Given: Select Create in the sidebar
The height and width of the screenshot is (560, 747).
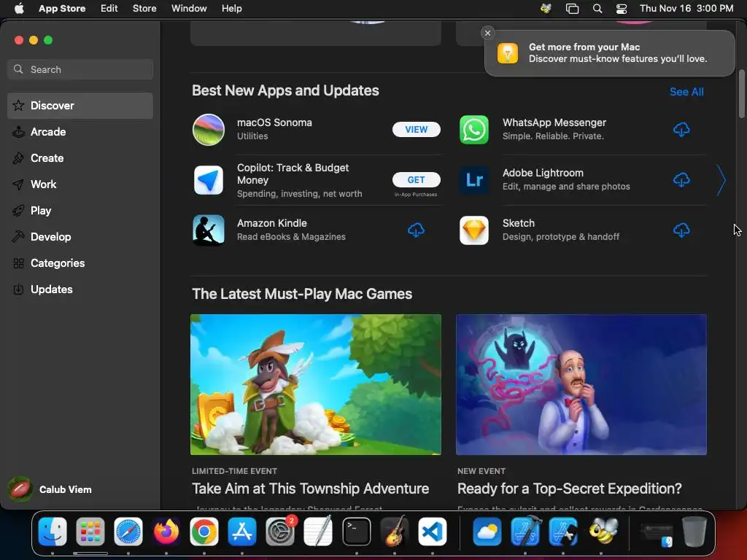Looking at the screenshot, I should click(80, 158).
